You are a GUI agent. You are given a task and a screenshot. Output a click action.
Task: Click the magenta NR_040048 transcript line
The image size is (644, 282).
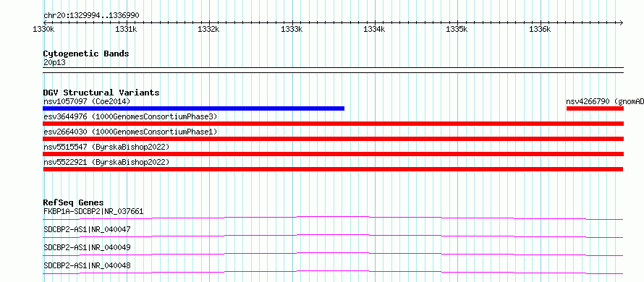click(333, 272)
